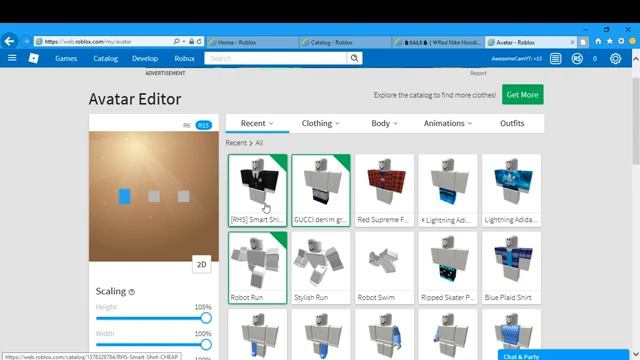Viewport: 640px width, 360px height.
Task: Click the browser forward arrow
Action: 26,42
